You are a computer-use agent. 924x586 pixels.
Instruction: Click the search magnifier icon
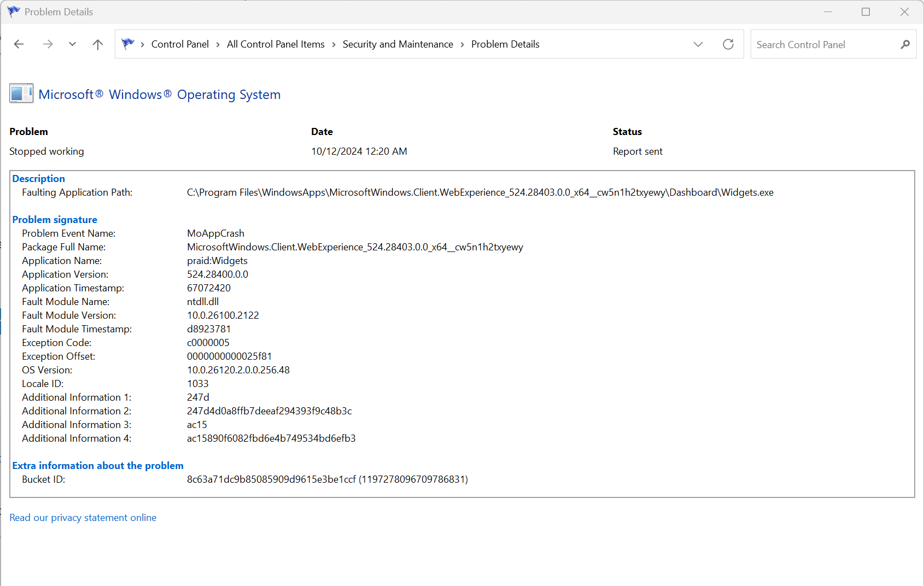905,44
